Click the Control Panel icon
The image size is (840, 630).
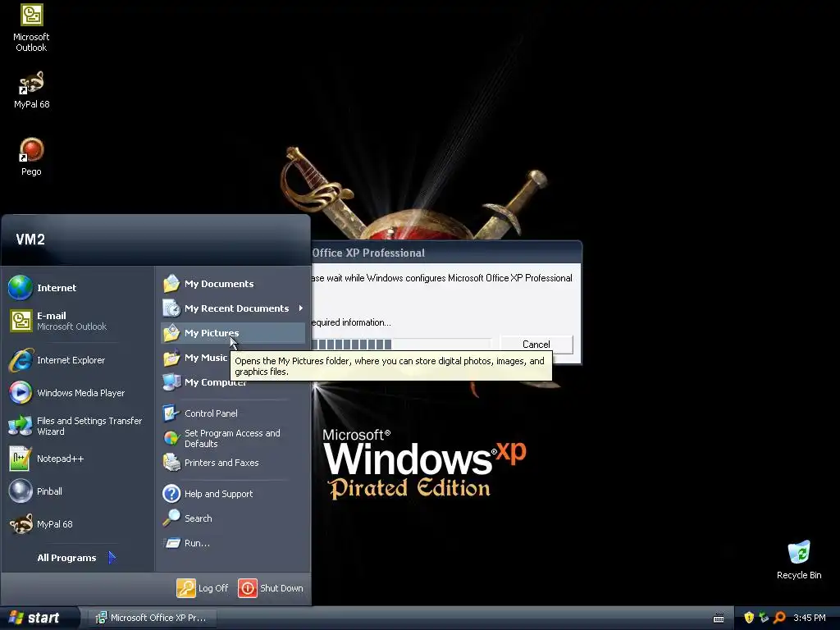click(171, 413)
